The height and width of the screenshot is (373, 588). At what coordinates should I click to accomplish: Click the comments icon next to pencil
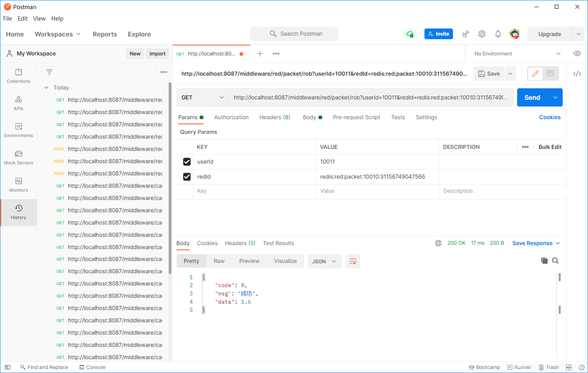pyautogui.click(x=550, y=74)
